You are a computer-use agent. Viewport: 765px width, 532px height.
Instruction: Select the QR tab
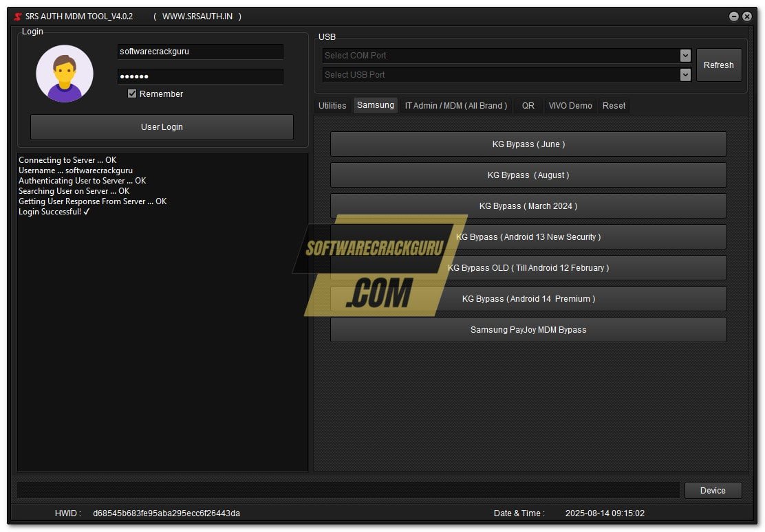528,105
